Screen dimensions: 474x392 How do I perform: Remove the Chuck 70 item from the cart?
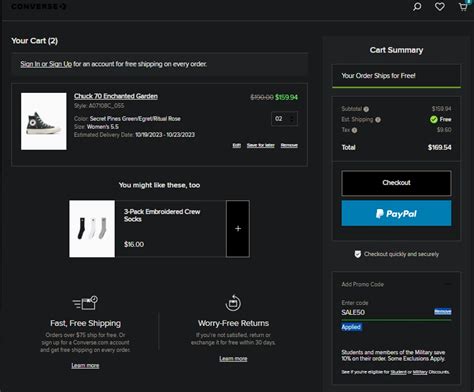tap(289, 145)
